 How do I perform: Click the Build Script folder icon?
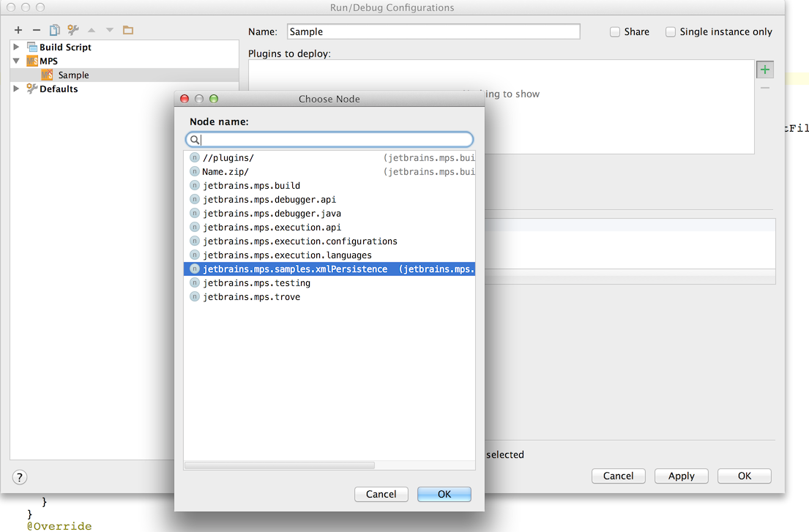coord(32,47)
